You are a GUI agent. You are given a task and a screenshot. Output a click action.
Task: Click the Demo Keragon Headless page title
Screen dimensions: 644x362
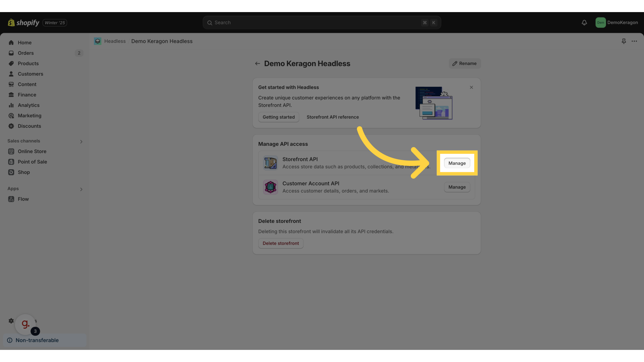pos(307,63)
